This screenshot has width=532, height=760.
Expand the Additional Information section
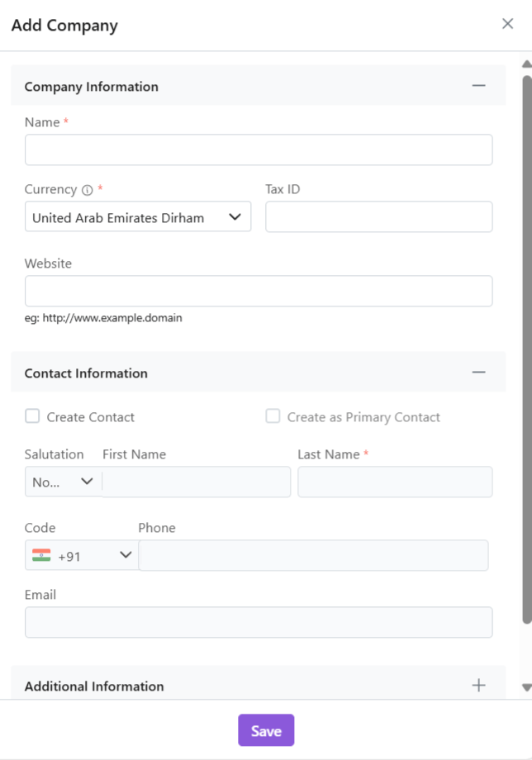pos(478,685)
